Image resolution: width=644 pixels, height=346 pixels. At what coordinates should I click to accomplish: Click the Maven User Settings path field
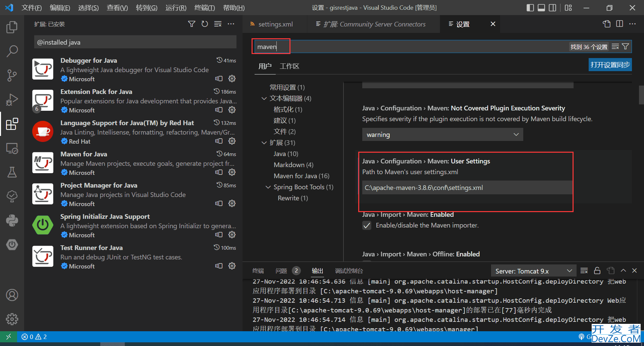467,188
